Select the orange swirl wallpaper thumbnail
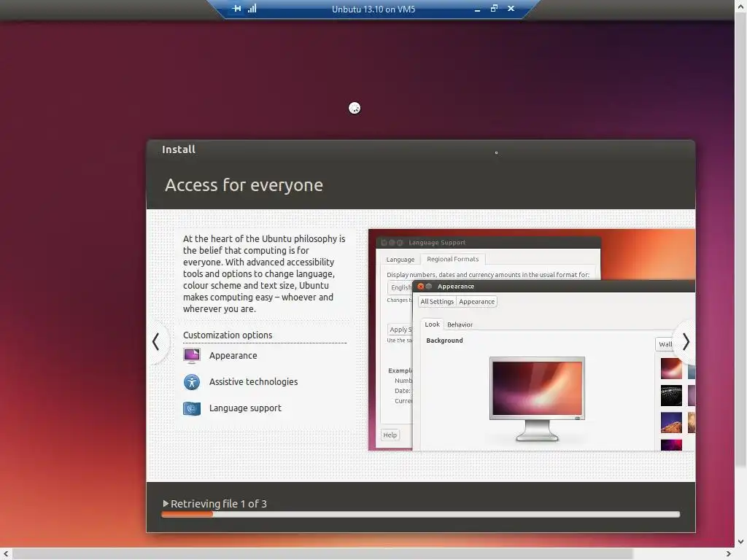The height and width of the screenshot is (560, 747). coord(671,368)
